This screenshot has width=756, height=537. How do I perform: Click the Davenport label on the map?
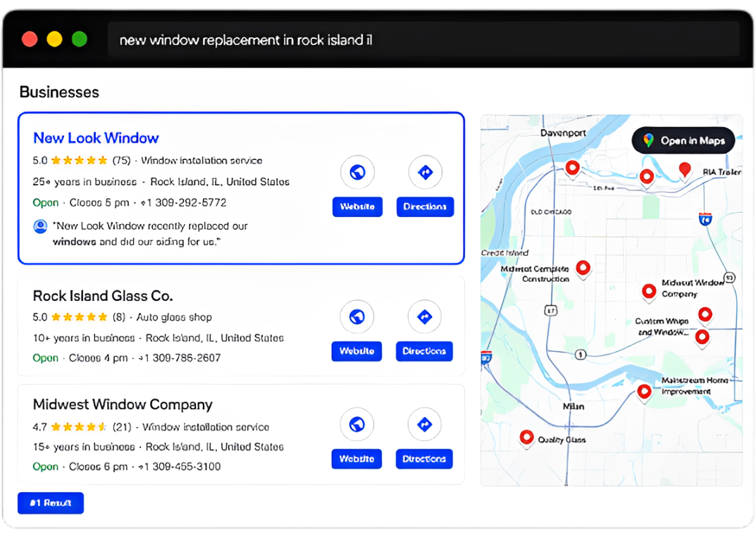click(563, 133)
